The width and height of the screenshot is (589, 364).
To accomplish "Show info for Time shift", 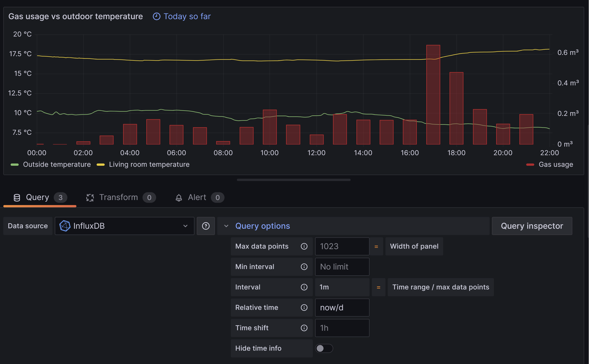I will [x=304, y=328].
